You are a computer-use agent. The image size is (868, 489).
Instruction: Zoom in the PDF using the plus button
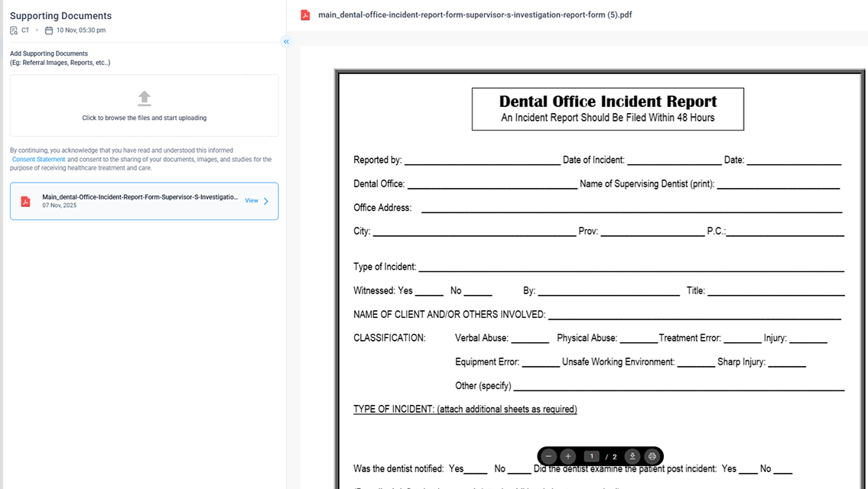(568, 456)
